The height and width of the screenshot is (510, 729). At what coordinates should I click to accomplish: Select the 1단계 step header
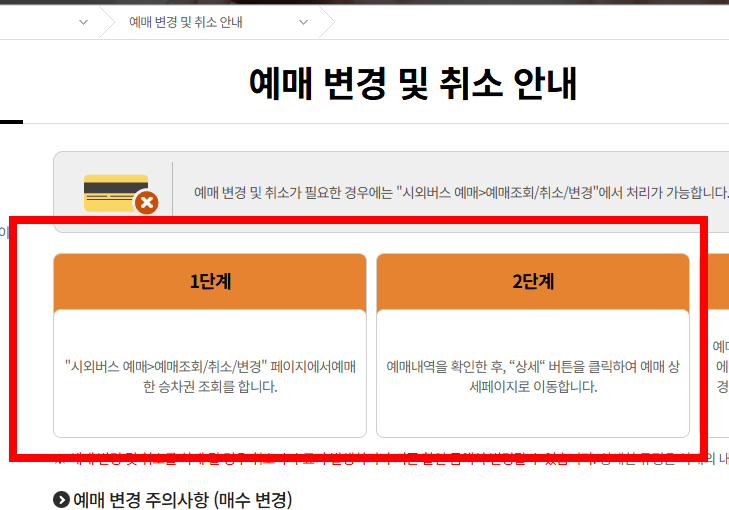coord(210,282)
